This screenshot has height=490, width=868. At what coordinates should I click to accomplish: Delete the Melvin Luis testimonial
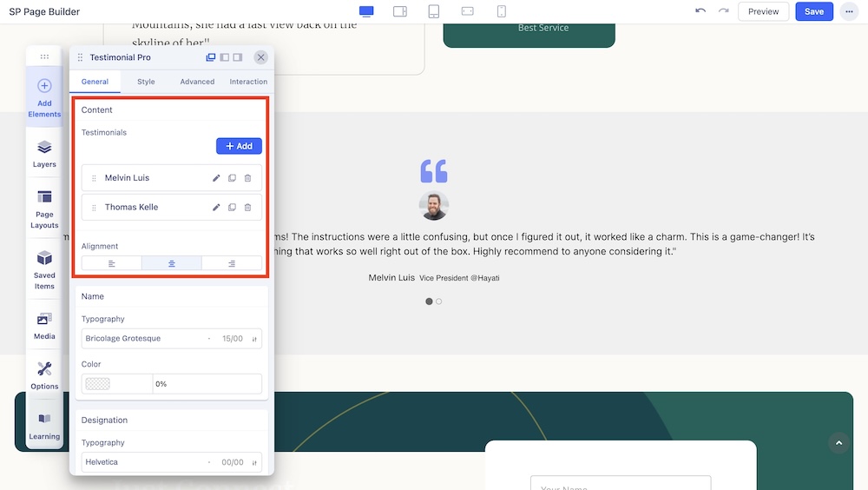(247, 178)
